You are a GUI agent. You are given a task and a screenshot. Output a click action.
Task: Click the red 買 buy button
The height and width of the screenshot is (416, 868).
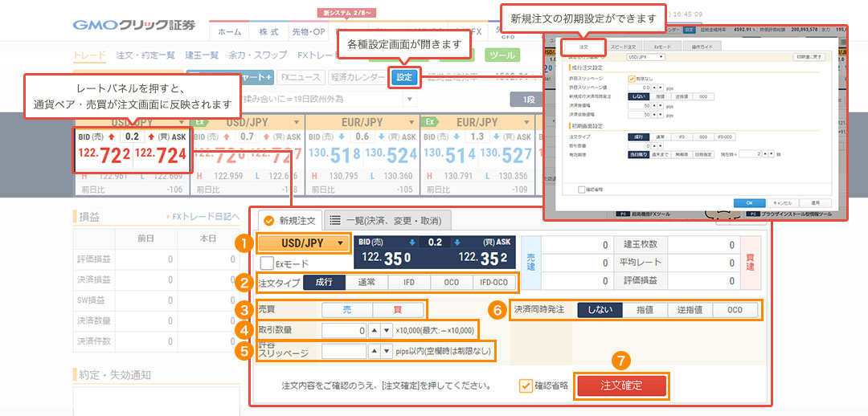tap(396, 309)
